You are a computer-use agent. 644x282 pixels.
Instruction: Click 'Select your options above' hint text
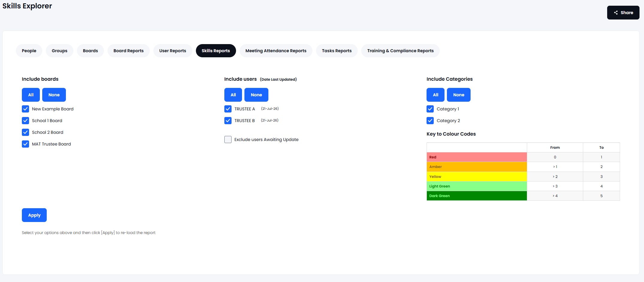click(x=89, y=233)
